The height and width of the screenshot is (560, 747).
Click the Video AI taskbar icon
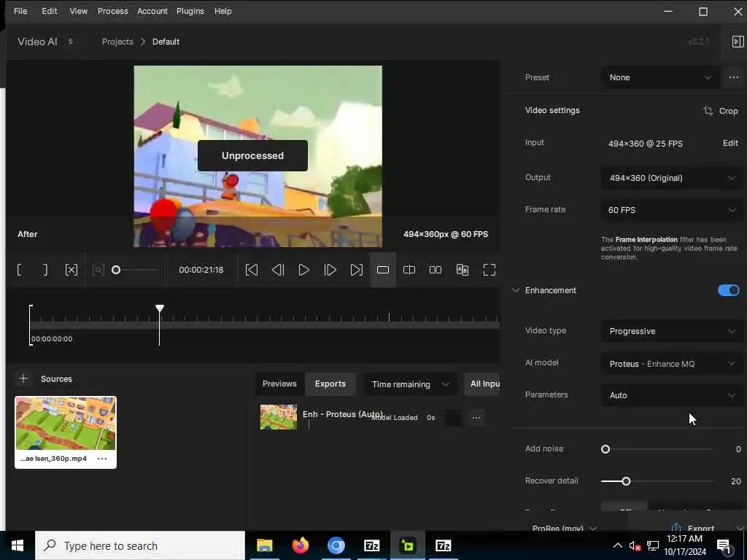(x=407, y=545)
